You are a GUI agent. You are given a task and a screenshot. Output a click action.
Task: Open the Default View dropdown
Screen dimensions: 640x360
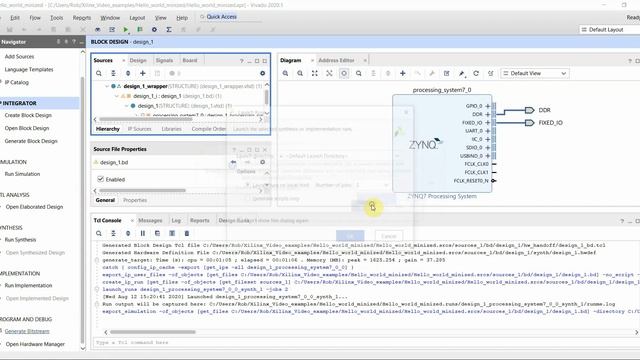pos(535,73)
